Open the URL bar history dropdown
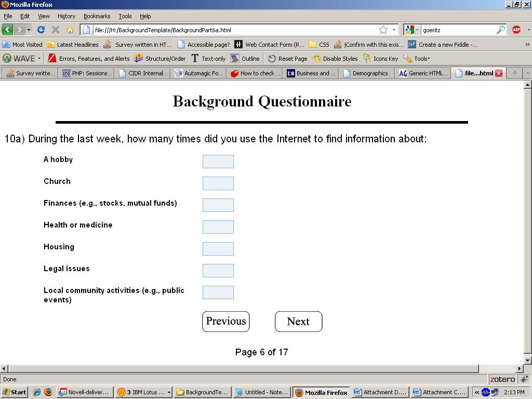Screen dimensions: 532x399 (x=394, y=30)
